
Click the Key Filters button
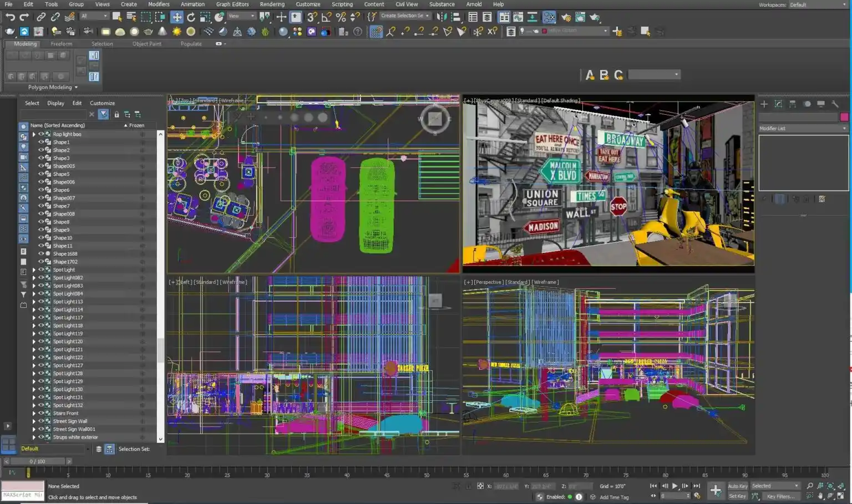coord(780,496)
